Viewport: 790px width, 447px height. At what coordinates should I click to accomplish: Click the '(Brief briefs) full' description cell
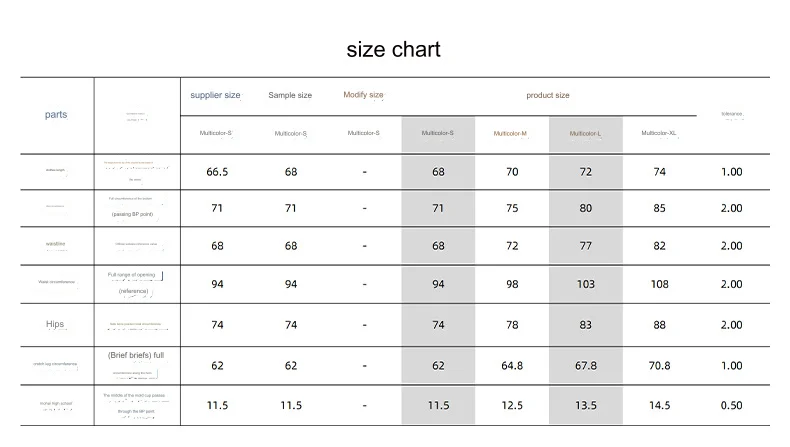pyautogui.click(x=136, y=355)
